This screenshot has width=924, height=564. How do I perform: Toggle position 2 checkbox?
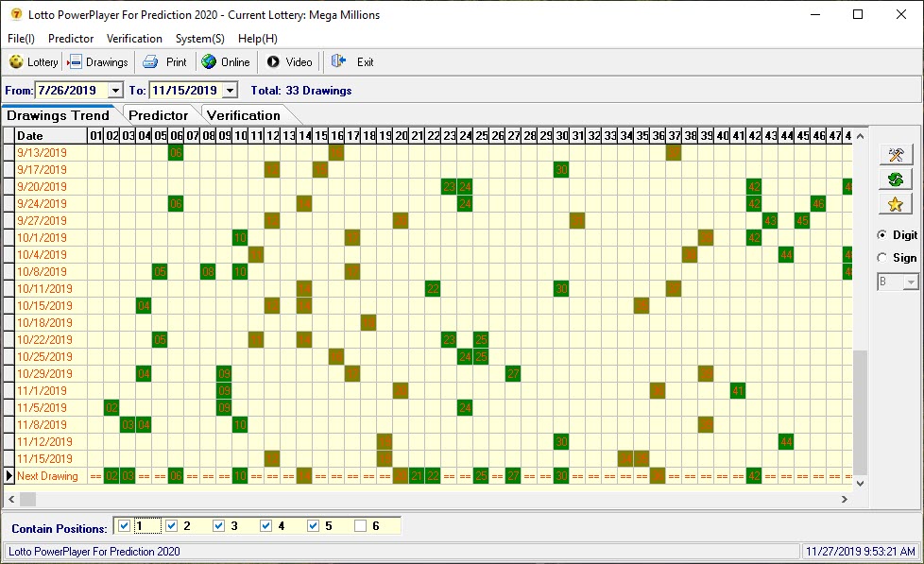tap(171, 525)
